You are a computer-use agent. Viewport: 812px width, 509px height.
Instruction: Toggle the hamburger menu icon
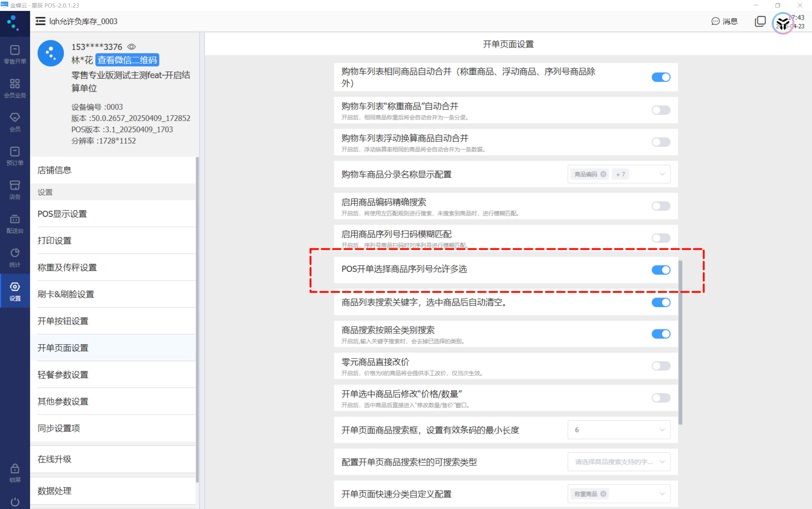pos(40,21)
